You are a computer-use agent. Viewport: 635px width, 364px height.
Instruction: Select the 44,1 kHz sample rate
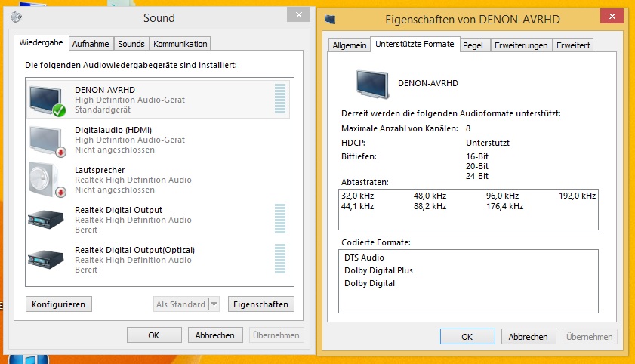(x=357, y=206)
